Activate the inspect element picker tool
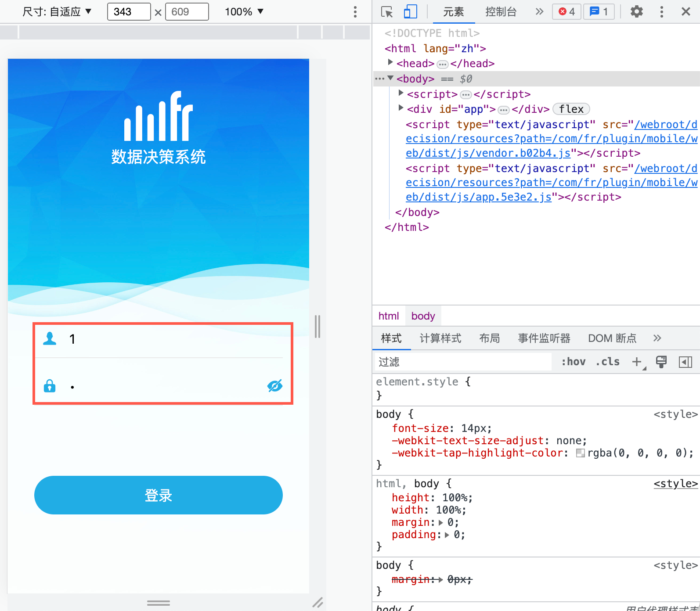The height and width of the screenshot is (611, 700). [387, 12]
